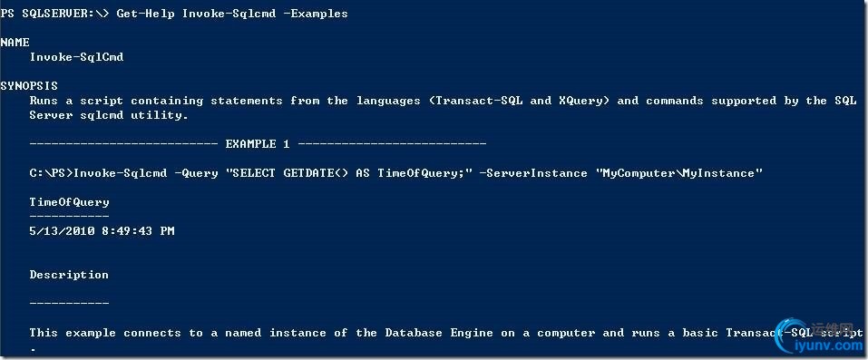Click the -ServerInstance parameter text
The image size is (868, 360).
pyautogui.click(x=533, y=173)
